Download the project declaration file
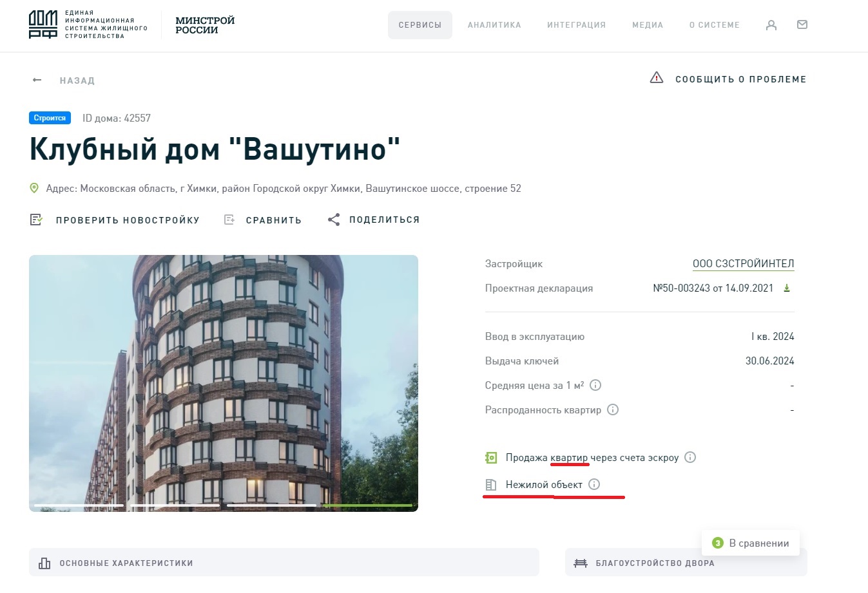The image size is (868, 593). 787,288
